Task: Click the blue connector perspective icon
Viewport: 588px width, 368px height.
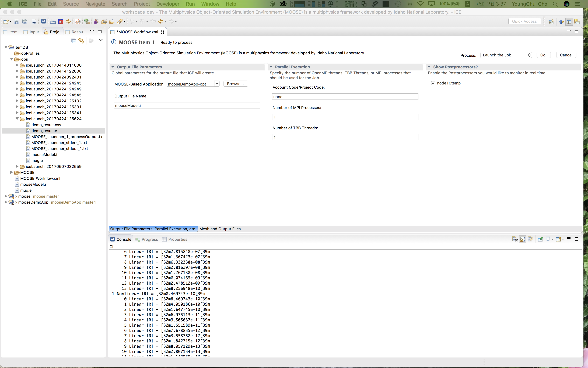Action: pos(561,22)
